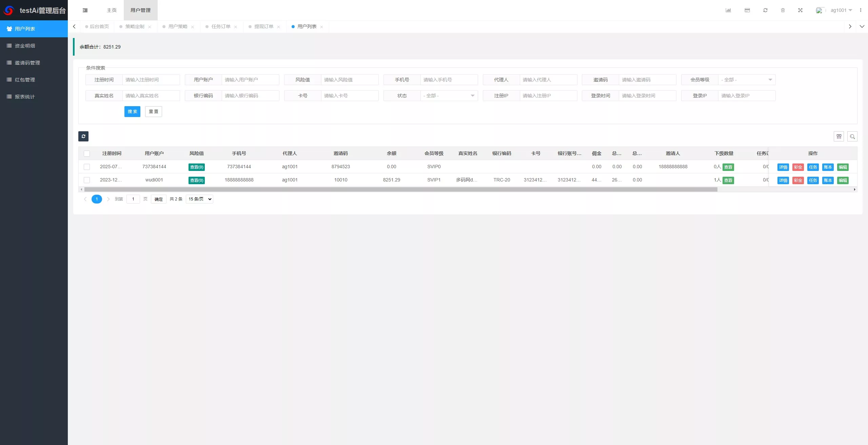
Task: Toggle fullscreen with the expand icon
Action: tap(800, 10)
